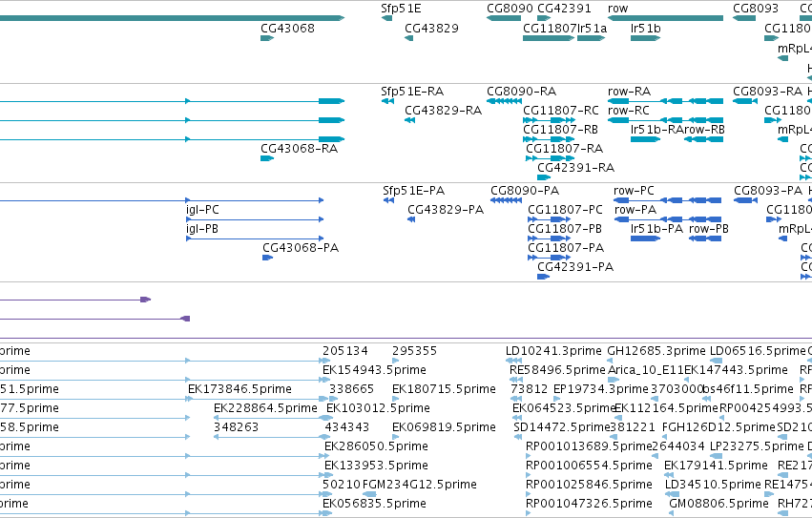
Task: Select the CG8093 gene label
Action: (x=756, y=9)
